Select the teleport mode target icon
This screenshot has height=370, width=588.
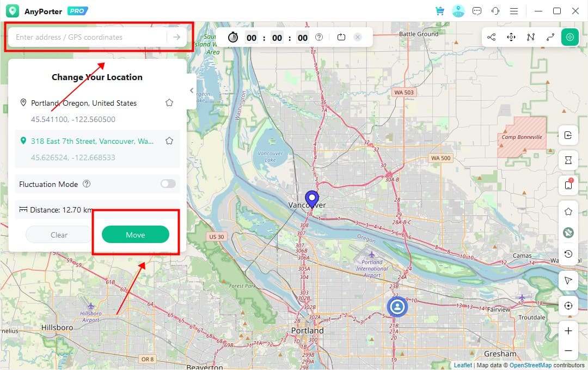pyautogui.click(x=570, y=37)
